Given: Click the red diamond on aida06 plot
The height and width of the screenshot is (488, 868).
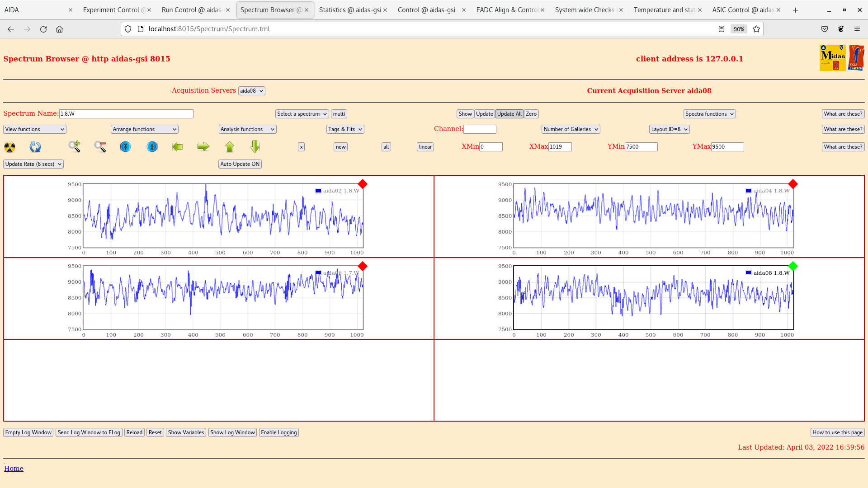Looking at the screenshot, I should pyautogui.click(x=363, y=266).
